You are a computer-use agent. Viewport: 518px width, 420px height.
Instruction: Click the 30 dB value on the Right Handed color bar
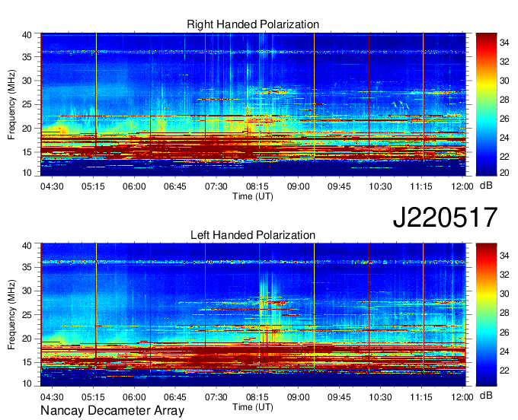504,81
